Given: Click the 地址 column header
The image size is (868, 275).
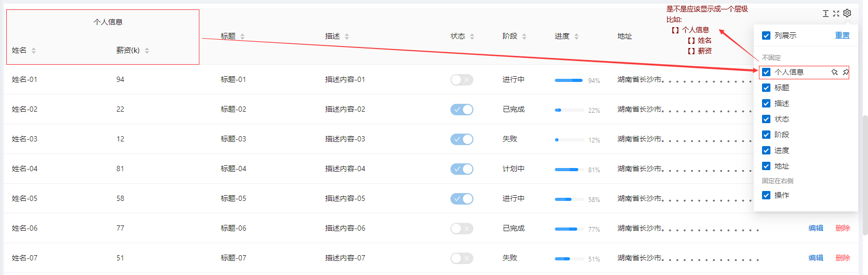Looking at the screenshot, I should click(625, 36).
